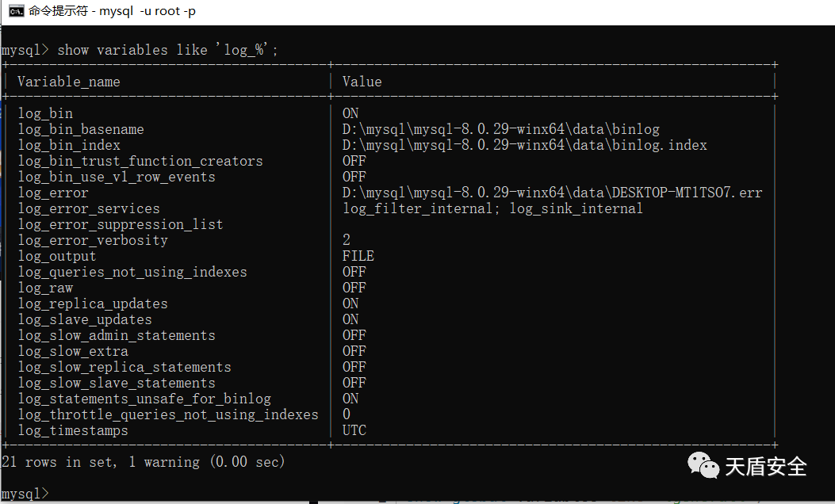Click the DESKTOP-MT1TSO7.err file path
835x504 pixels.
pyautogui.click(x=552, y=193)
